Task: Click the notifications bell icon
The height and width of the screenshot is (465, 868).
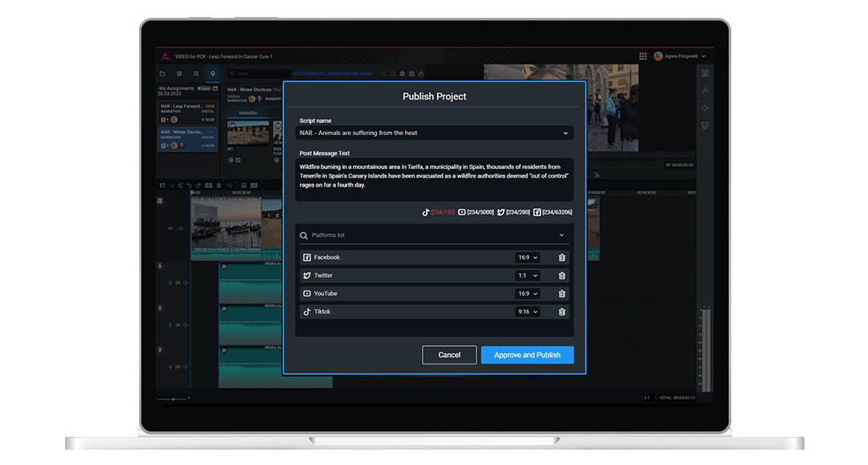Action: [213, 74]
